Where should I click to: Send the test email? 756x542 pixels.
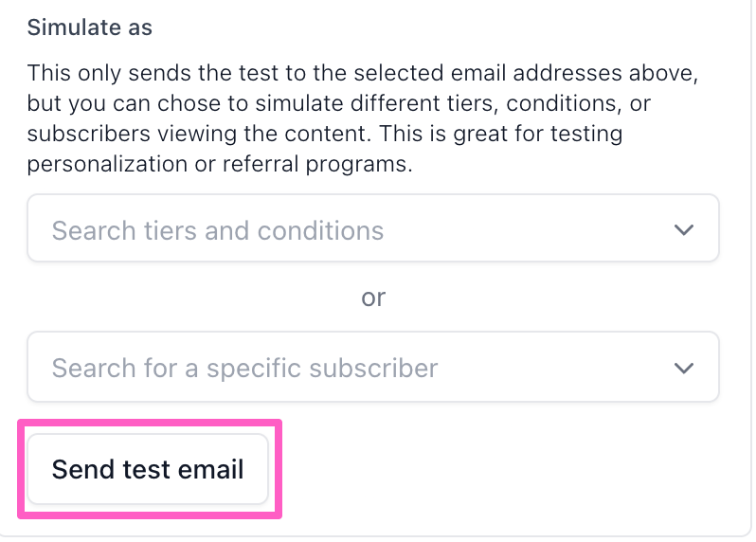[148, 469]
